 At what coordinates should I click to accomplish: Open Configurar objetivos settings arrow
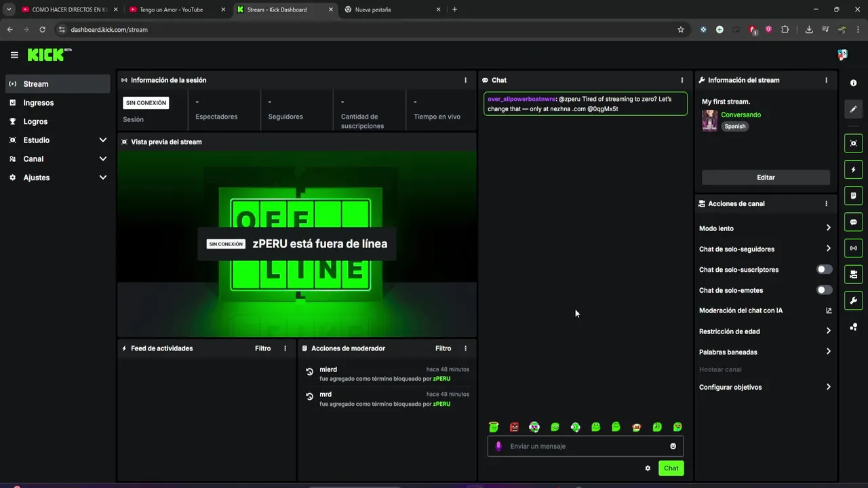coord(828,387)
